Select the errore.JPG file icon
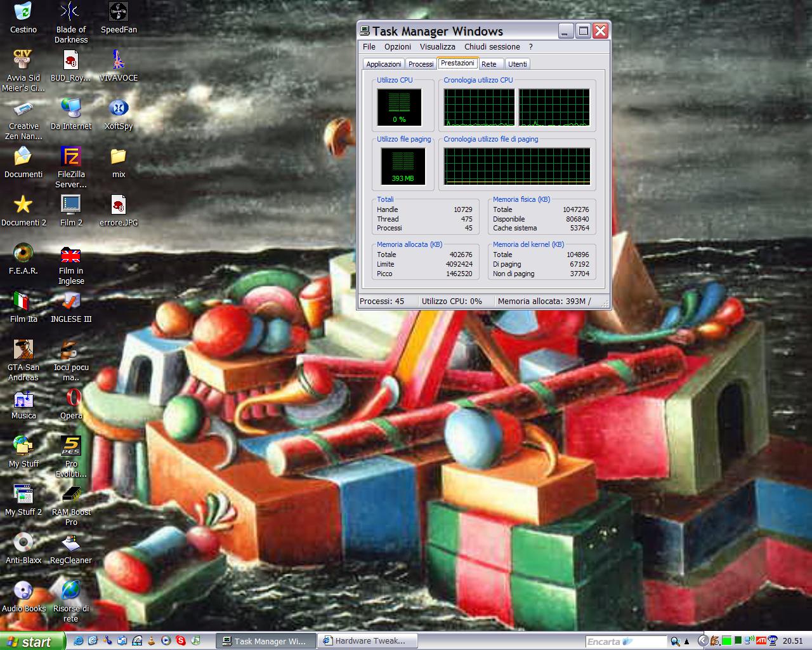 pos(119,211)
